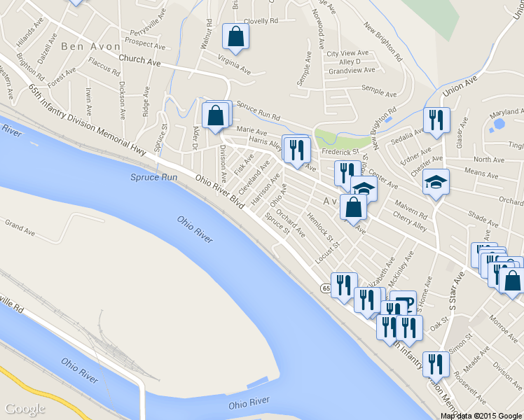Select the shopping bag marker near Monroe Ave
The image size is (524, 420).
pos(512,282)
